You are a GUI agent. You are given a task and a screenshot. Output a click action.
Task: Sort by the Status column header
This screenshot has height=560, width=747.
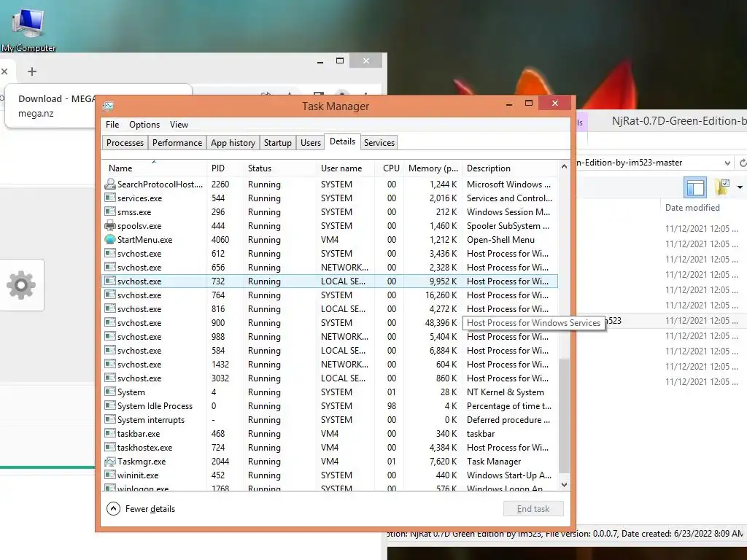279,168
